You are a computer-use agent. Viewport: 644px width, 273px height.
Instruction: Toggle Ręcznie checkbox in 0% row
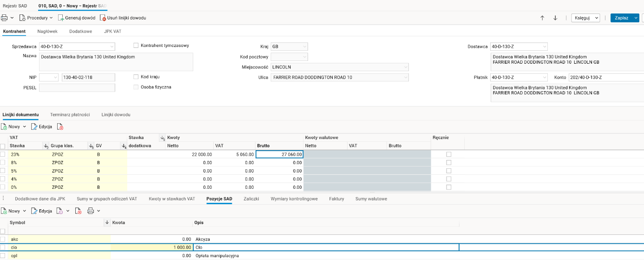click(x=448, y=187)
